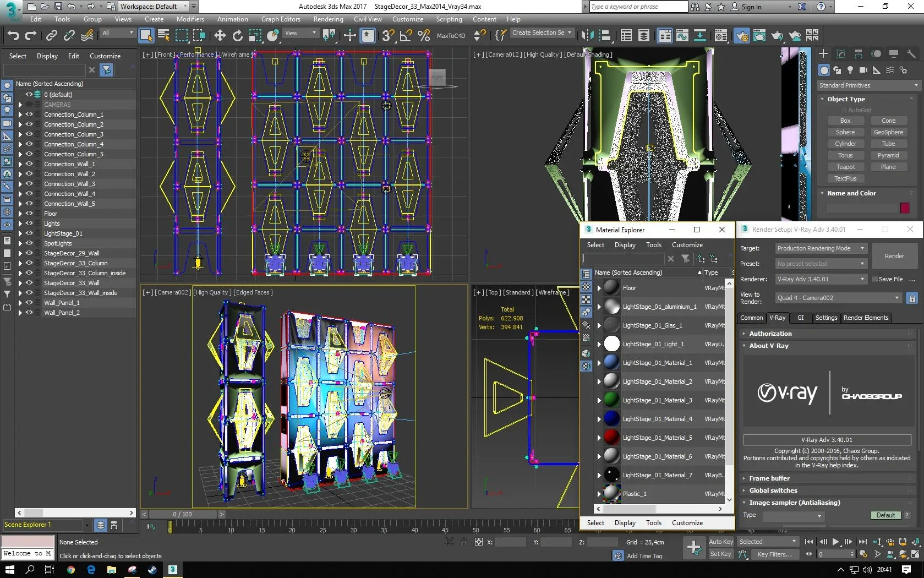The width and height of the screenshot is (924, 578).
Task: Click the Scene Explorer filter funnel icon
Action: 107,70
